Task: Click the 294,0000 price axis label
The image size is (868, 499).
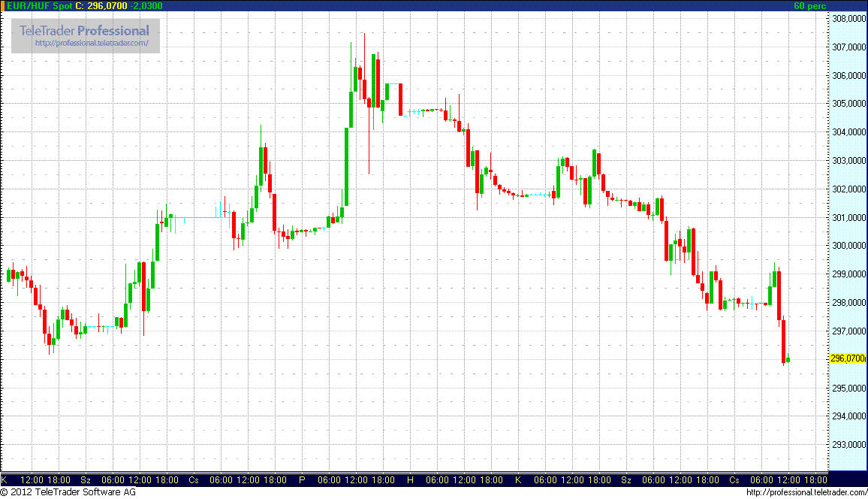Action: click(x=849, y=416)
